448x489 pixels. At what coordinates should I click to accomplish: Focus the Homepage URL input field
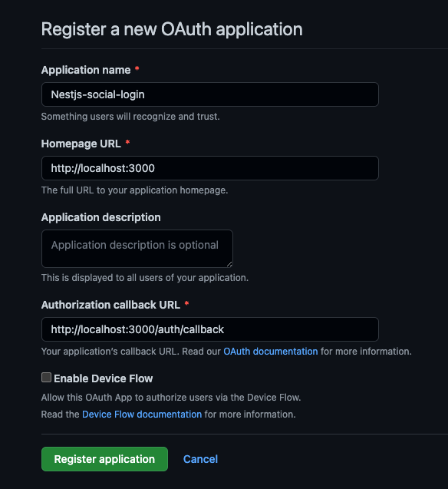[x=210, y=168]
